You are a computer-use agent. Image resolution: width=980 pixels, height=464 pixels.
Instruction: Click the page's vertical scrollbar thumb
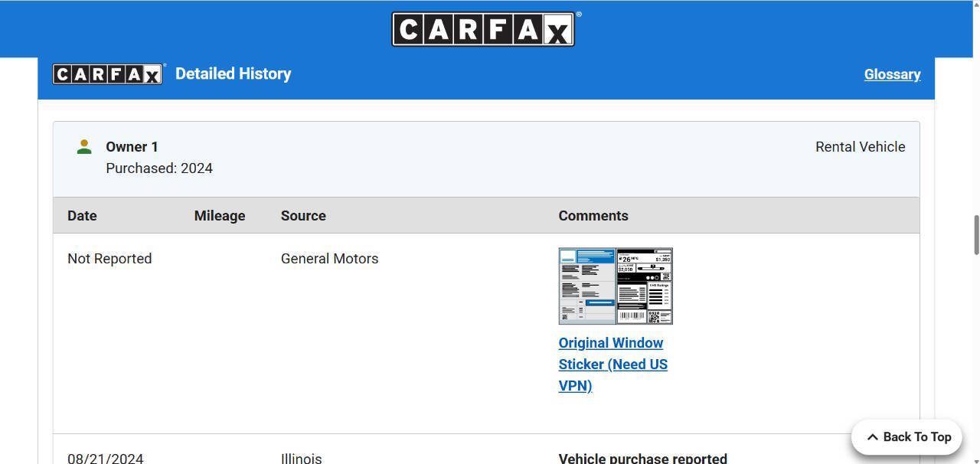[976, 235]
